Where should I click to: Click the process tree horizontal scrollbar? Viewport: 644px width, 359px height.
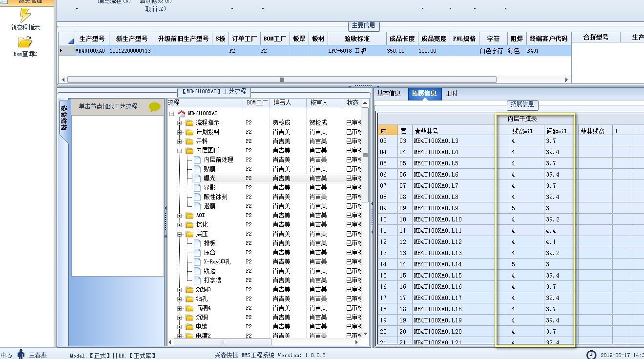[x=222, y=342]
